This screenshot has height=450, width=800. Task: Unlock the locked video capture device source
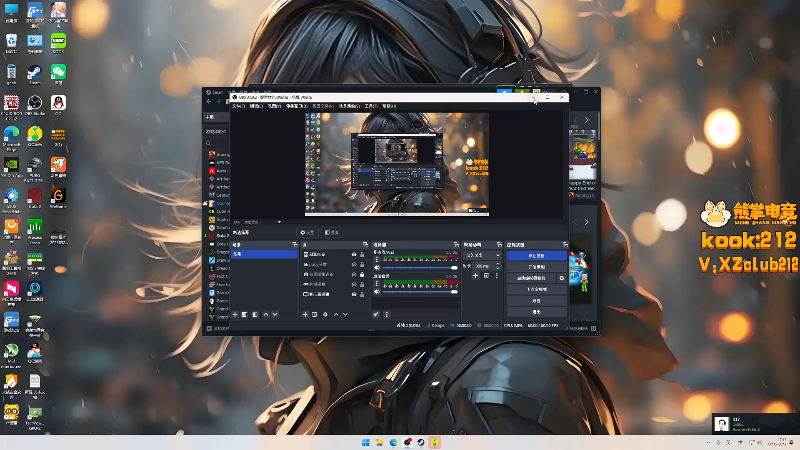pyautogui.click(x=362, y=274)
